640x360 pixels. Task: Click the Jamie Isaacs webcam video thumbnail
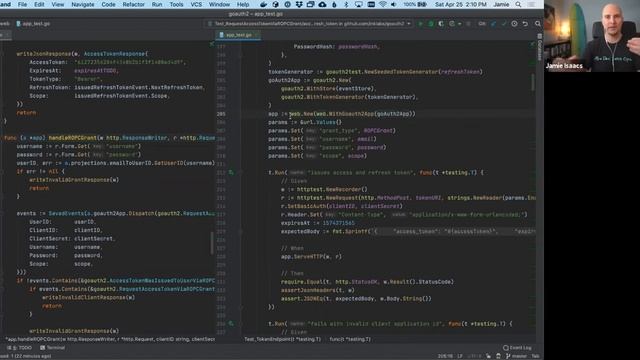(x=592, y=36)
